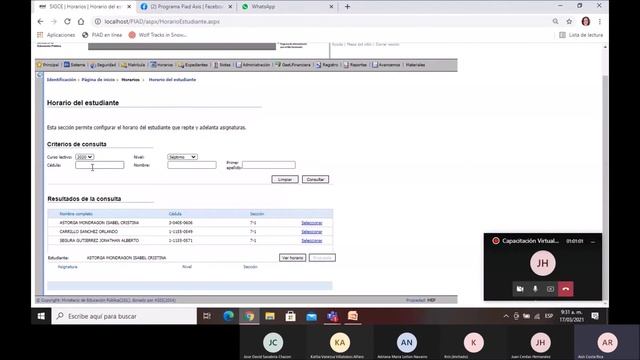Open the Reportes menu
Screen dimensions: 640x360
click(x=355, y=65)
